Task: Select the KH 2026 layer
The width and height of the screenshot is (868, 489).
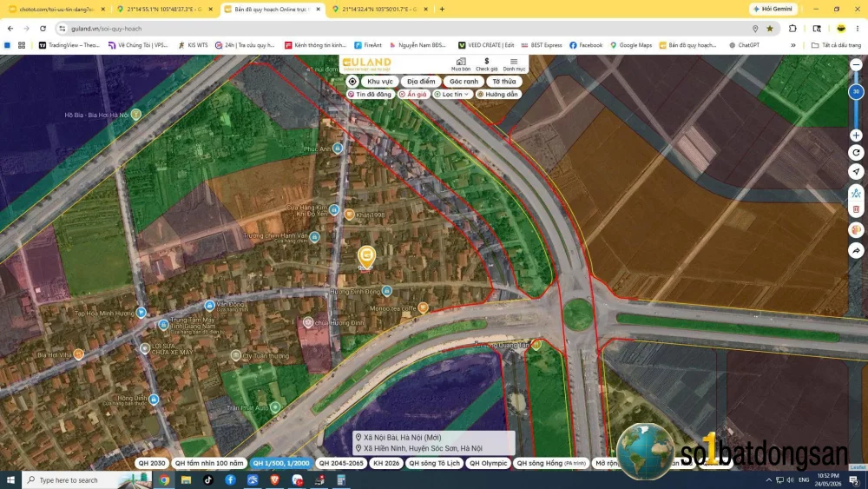Action: tap(386, 463)
